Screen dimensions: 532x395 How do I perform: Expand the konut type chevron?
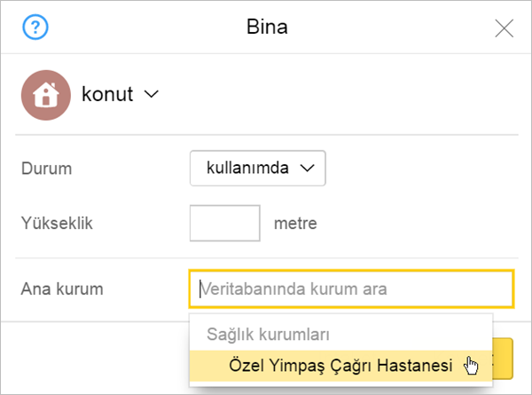click(152, 94)
